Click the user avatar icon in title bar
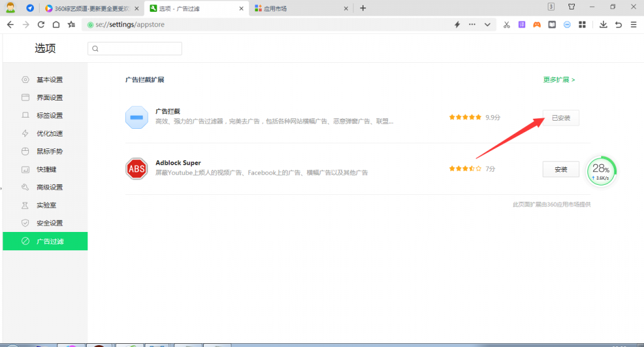644x347 pixels. [x=10, y=8]
